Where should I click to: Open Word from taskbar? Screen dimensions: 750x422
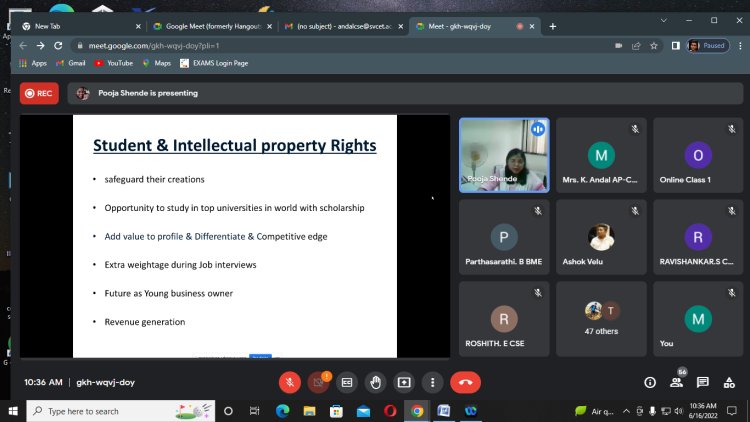coord(444,411)
